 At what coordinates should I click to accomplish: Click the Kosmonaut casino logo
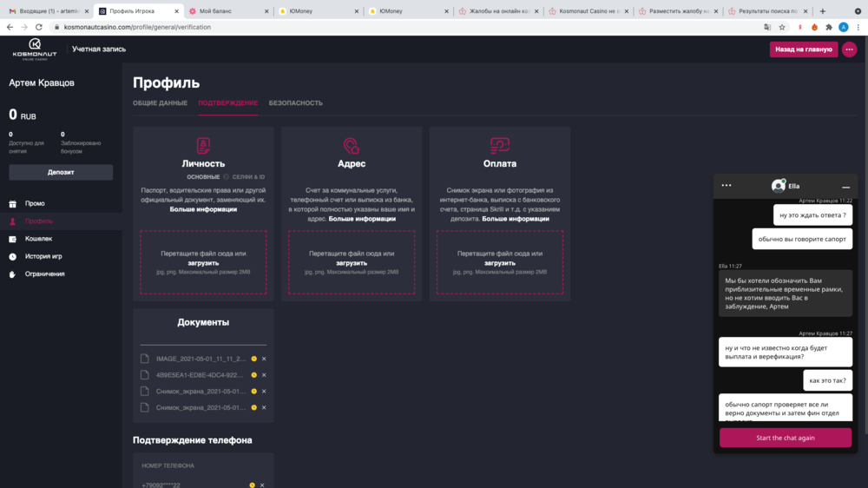tap(35, 49)
